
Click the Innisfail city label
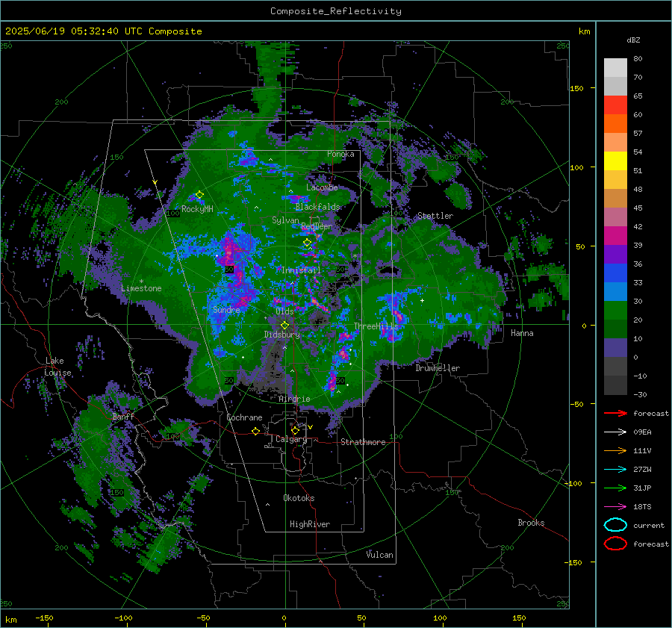tap(302, 270)
